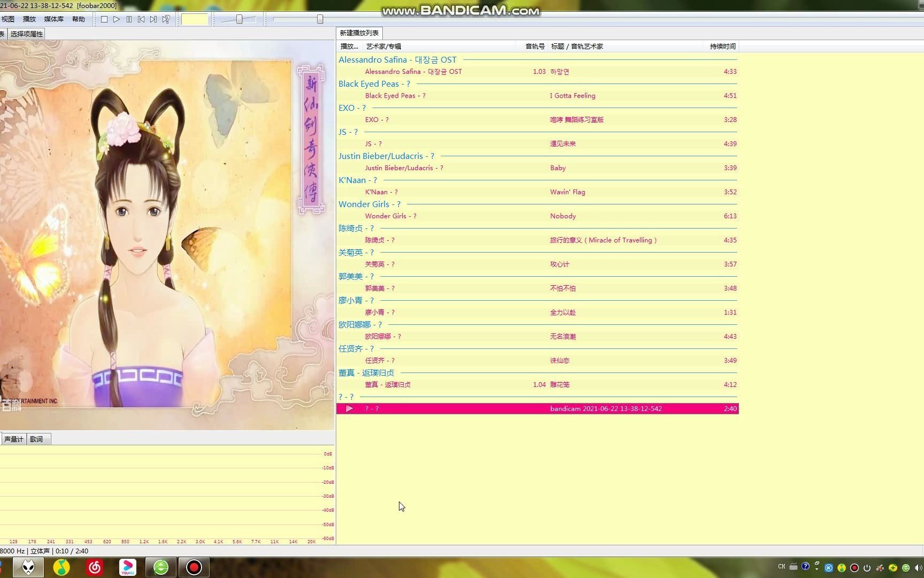Collapse the Justin Bieber/Ludacris group header
The height and width of the screenshot is (578, 924).
537,156
